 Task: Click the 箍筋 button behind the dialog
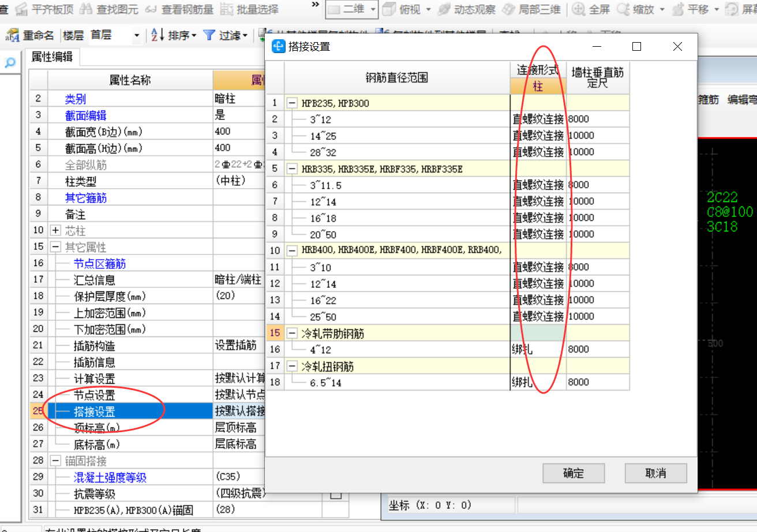[709, 99]
